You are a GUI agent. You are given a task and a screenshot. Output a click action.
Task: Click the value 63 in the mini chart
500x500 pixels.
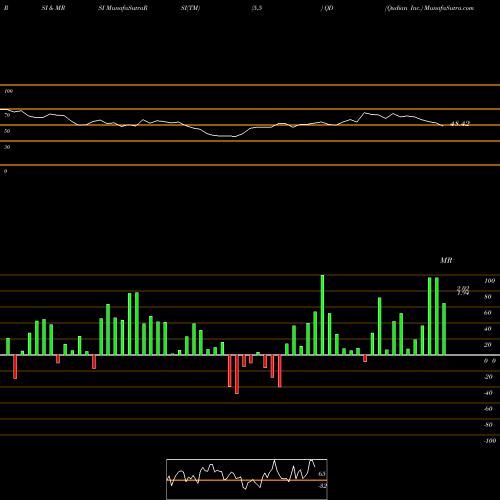tap(322, 474)
